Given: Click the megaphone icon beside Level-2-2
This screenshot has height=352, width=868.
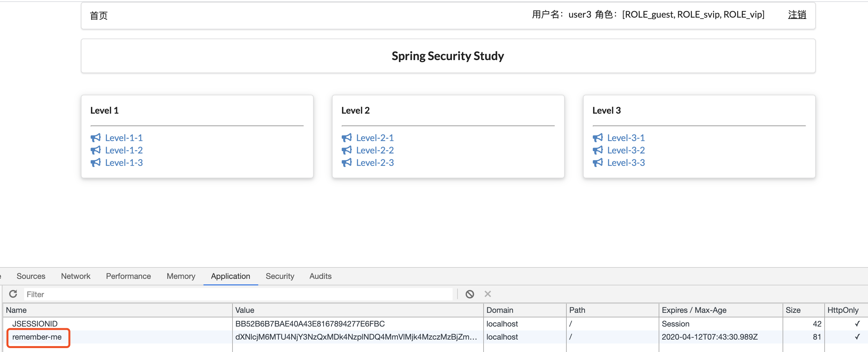Looking at the screenshot, I should click(x=346, y=150).
